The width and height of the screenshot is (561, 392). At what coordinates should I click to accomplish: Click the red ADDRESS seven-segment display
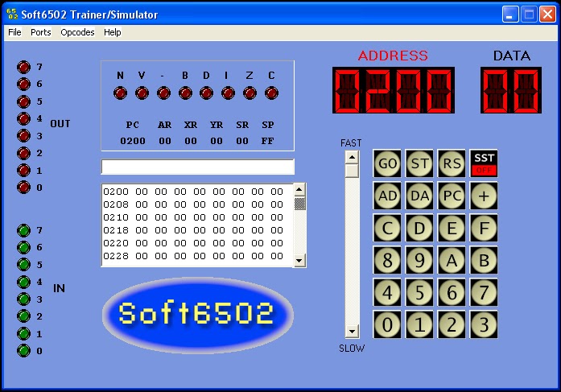[394, 90]
